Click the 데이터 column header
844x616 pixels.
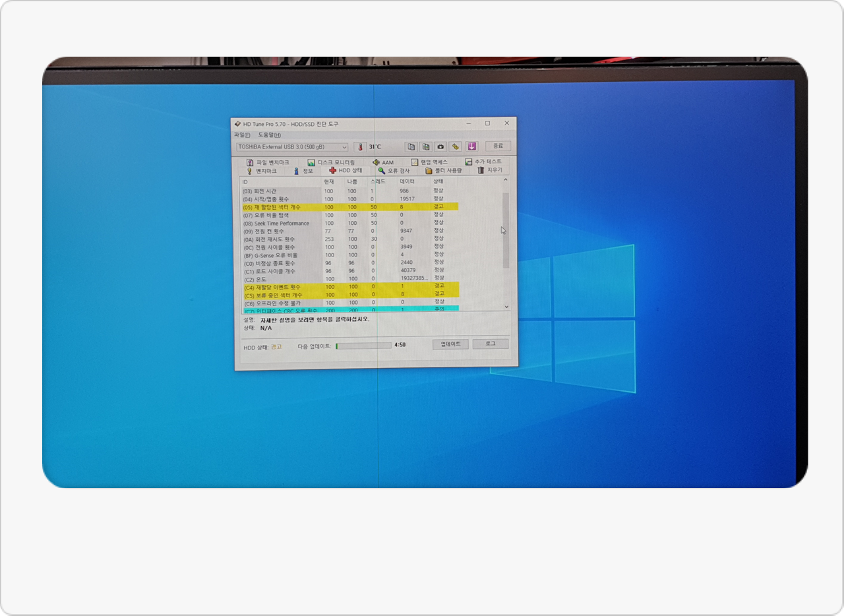coord(413,181)
